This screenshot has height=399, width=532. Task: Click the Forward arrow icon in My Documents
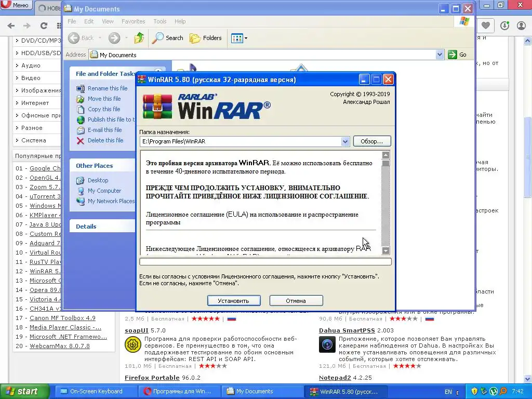tap(114, 38)
